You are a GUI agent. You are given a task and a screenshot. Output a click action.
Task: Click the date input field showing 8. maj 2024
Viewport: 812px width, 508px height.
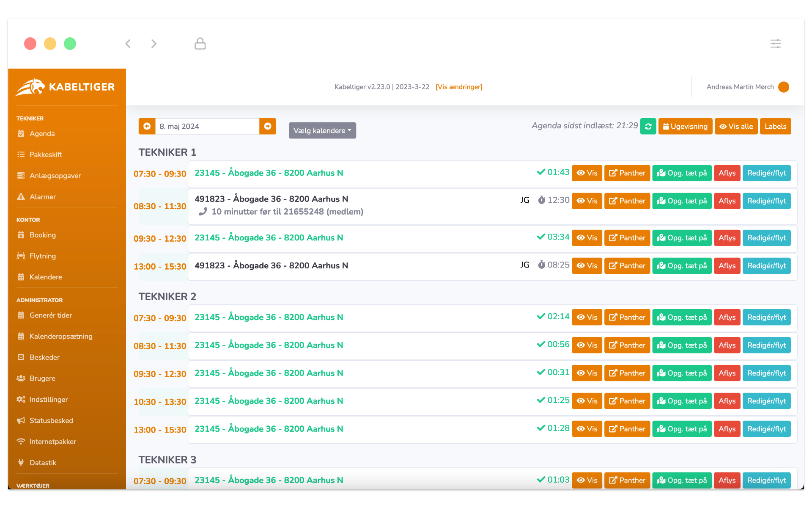pyautogui.click(x=207, y=127)
